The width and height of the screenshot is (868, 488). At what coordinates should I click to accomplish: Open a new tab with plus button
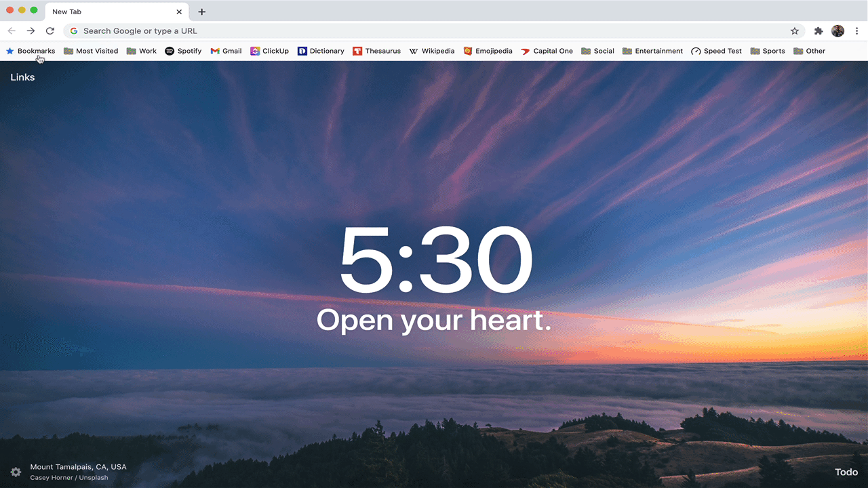point(202,12)
